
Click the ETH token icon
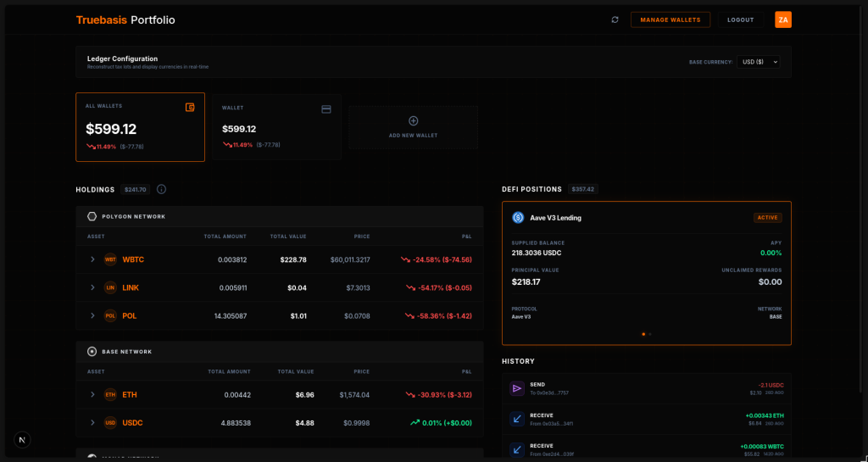pyautogui.click(x=111, y=394)
